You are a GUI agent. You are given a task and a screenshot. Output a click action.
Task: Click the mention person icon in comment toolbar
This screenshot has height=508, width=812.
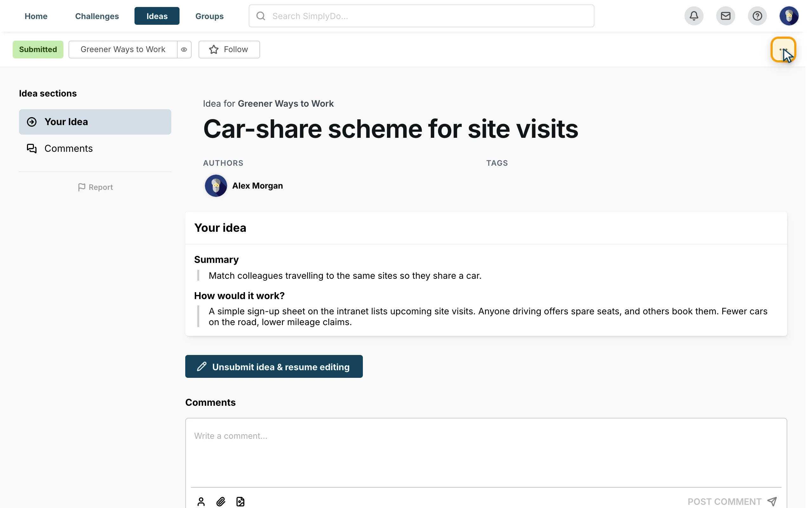[x=201, y=502]
